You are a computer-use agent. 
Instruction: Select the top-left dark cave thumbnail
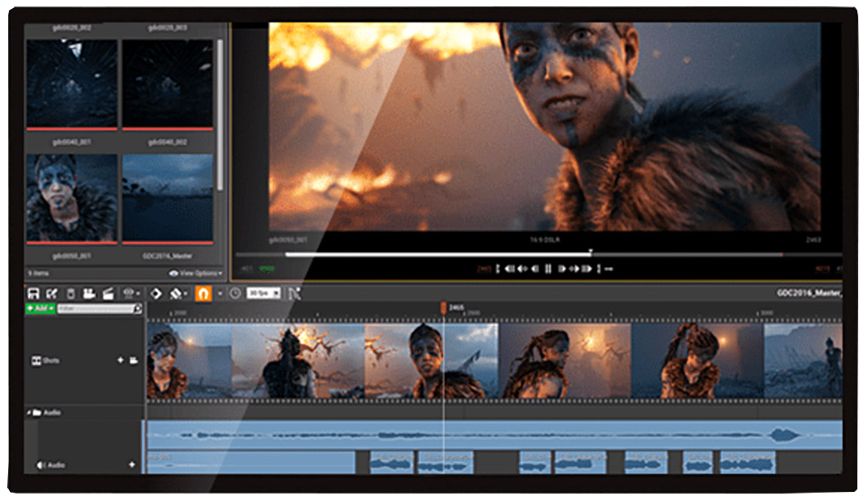tap(72, 83)
